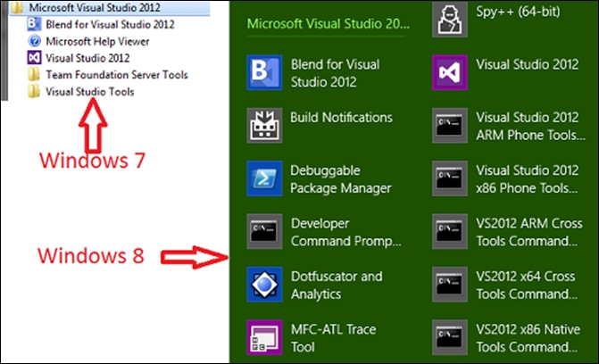Click Visual Studio Tools folder icon
The height and width of the screenshot is (364, 599).
point(34,91)
